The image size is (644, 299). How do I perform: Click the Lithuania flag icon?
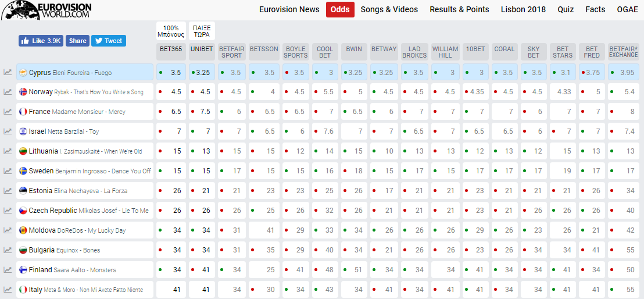[23, 151]
